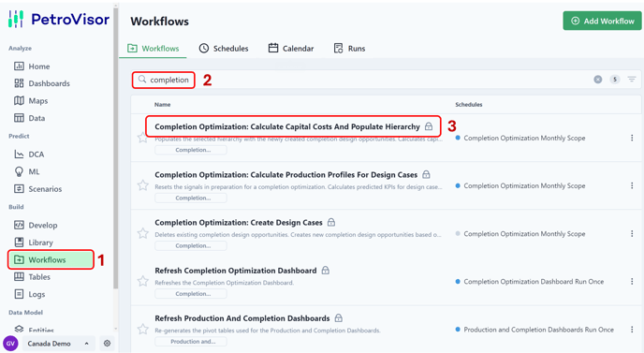
Task: Open the Dashboards sidebar icon
Action: [x=19, y=83]
